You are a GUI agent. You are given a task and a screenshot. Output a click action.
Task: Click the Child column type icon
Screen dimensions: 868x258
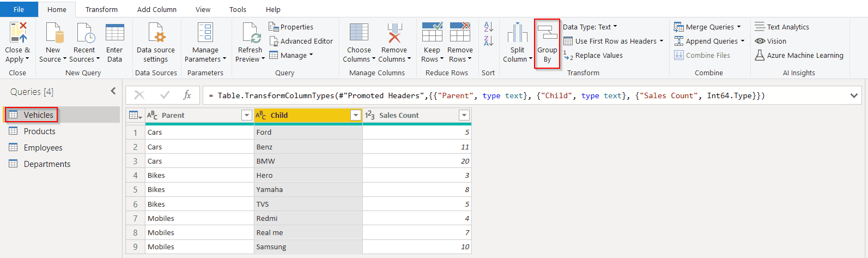[x=261, y=115]
